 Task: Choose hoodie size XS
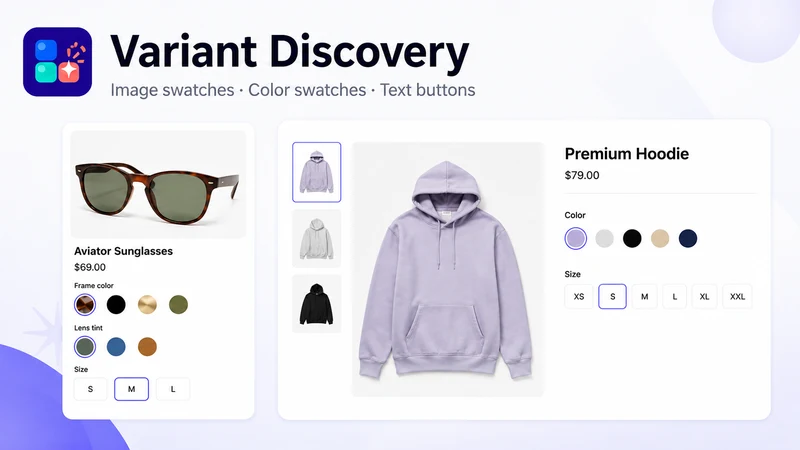pyautogui.click(x=579, y=296)
